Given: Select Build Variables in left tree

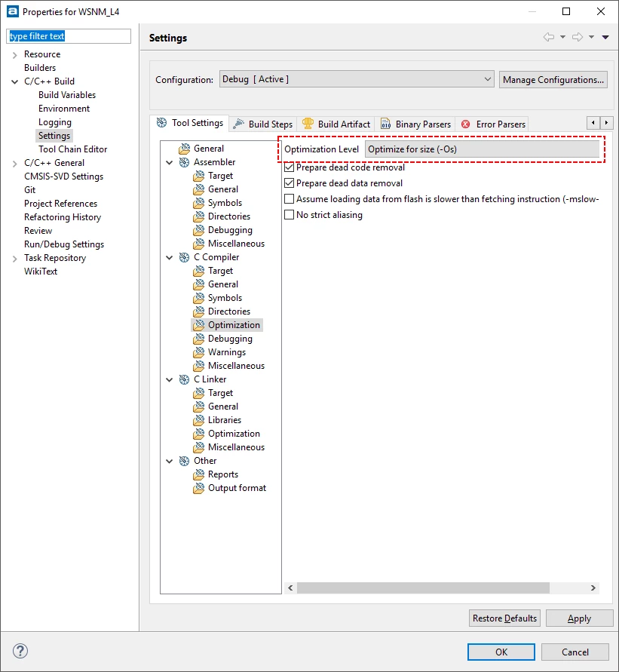Looking at the screenshot, I should 67,95.
